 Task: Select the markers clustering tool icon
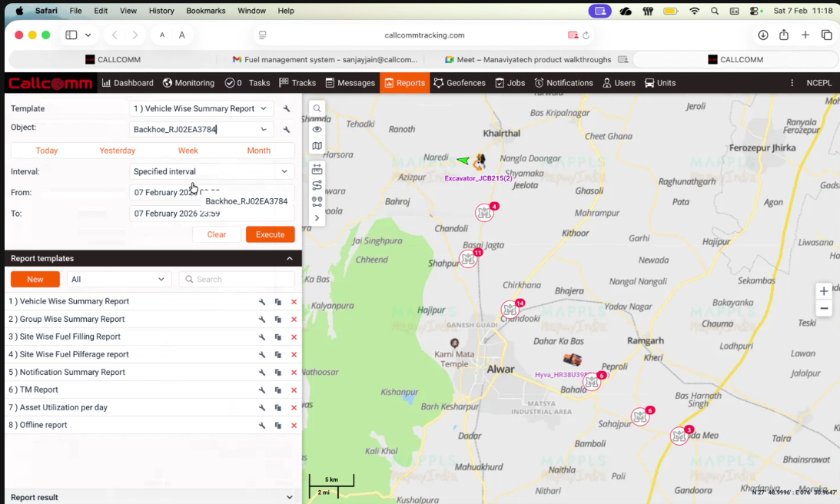coord(317,201)
